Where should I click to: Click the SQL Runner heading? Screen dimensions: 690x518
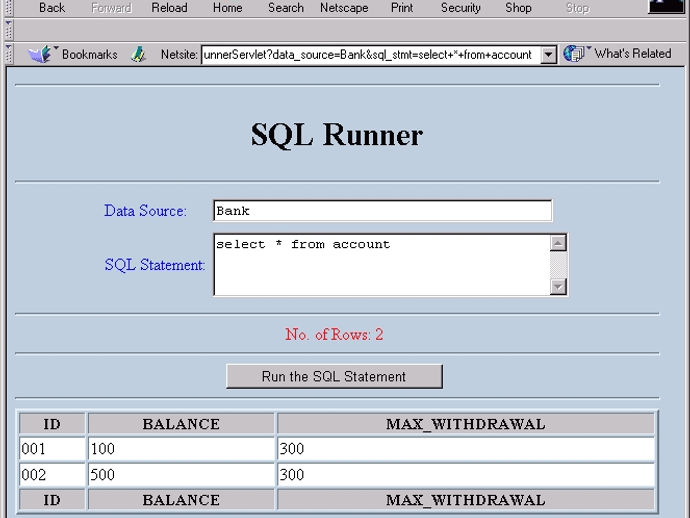(x=337, y=134)
